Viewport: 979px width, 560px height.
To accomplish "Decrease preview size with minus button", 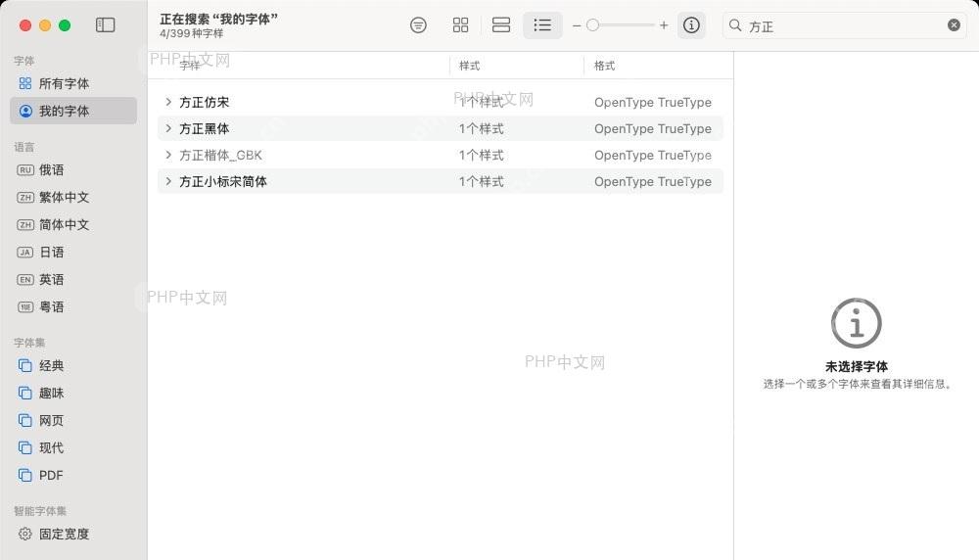I will [x=577, y=25].
